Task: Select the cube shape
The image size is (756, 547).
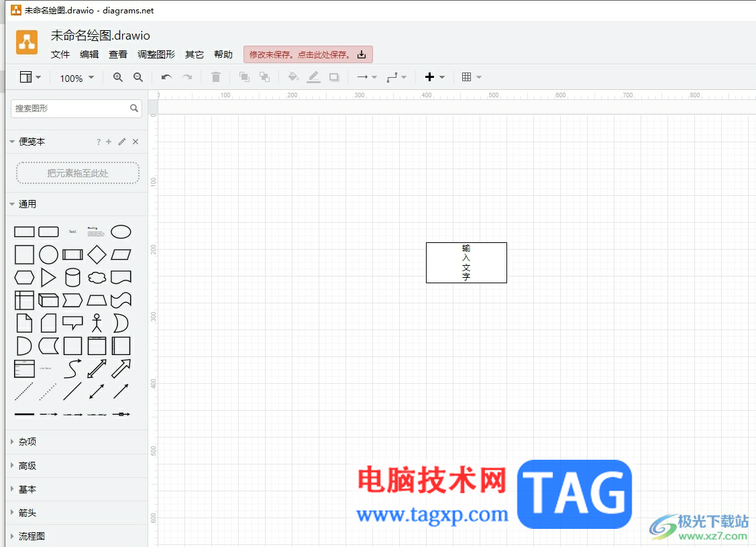Action: (x=48, y=301)
